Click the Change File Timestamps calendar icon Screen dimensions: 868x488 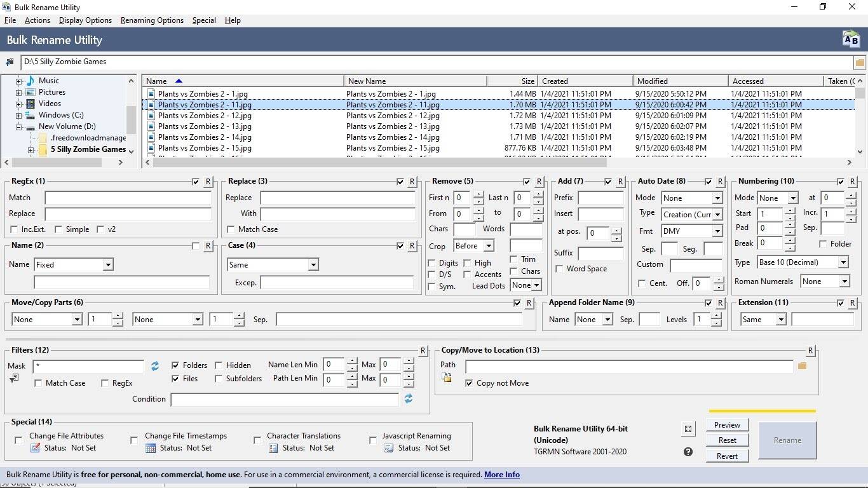pos(151,448)
